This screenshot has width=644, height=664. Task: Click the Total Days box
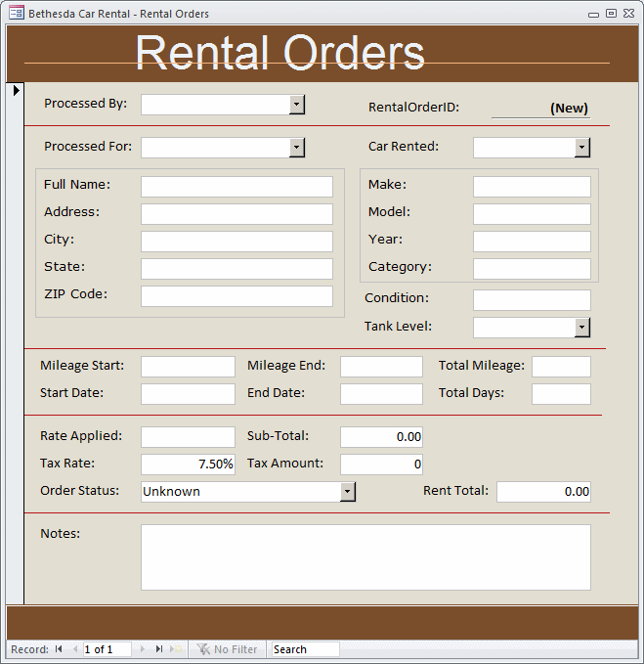pos(562,394)
